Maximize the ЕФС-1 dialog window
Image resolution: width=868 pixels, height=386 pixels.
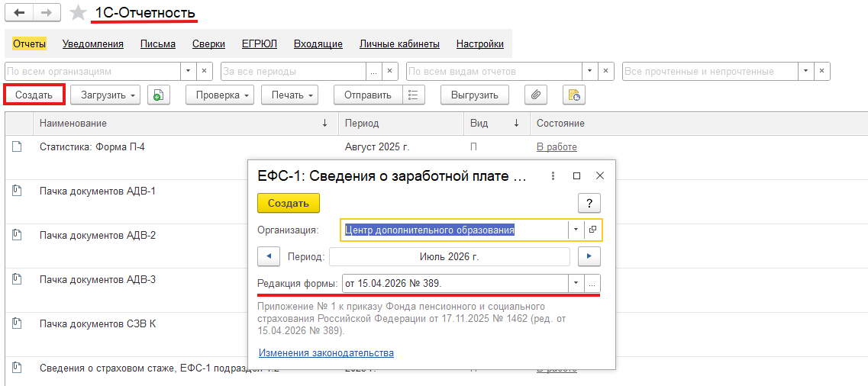pos(576,176)
